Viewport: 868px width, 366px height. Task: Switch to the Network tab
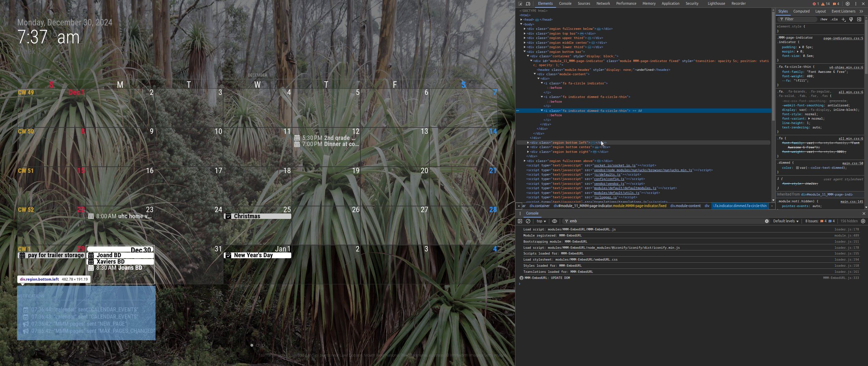[x=603, y=4]
